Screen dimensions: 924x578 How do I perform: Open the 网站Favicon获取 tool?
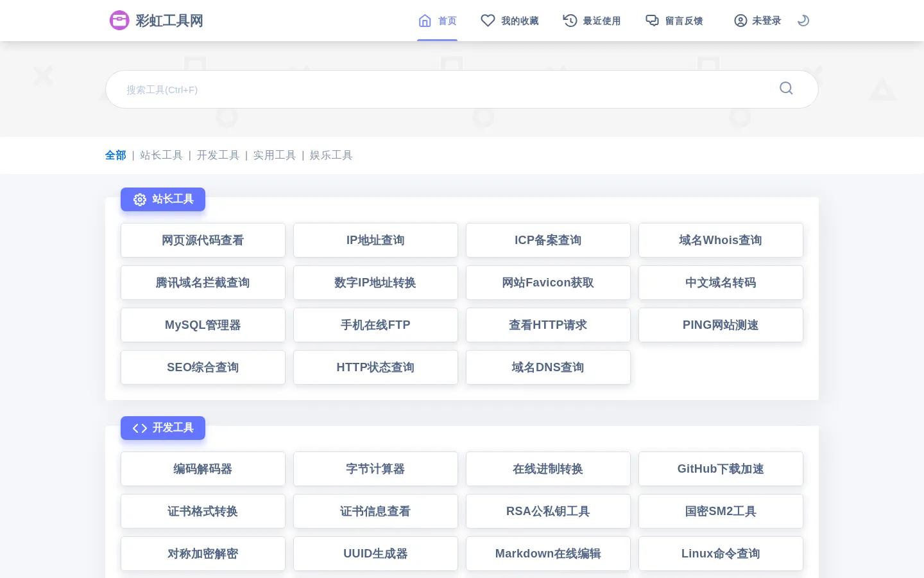pyautogui.click(x=548, y=283)
